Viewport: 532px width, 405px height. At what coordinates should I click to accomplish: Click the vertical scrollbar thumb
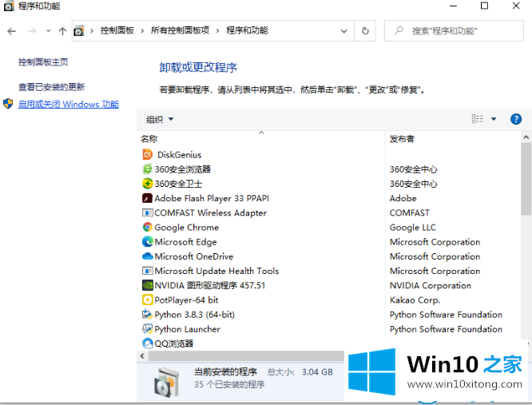[x=526, y=178]
